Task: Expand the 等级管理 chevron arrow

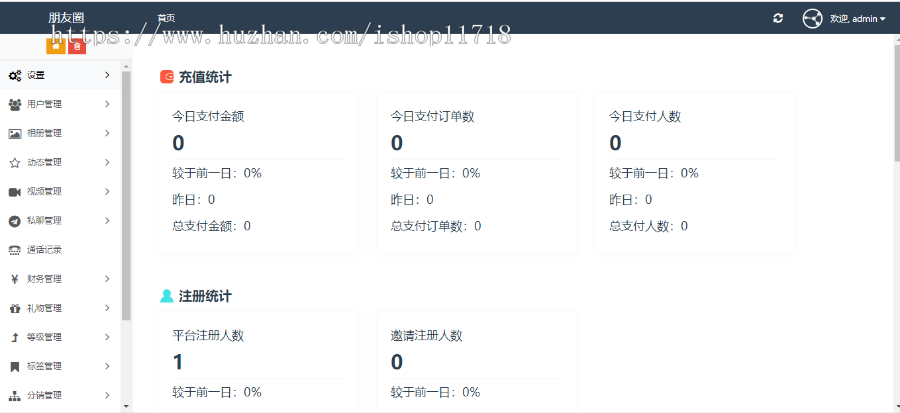Action: click(x=107, y=338)
